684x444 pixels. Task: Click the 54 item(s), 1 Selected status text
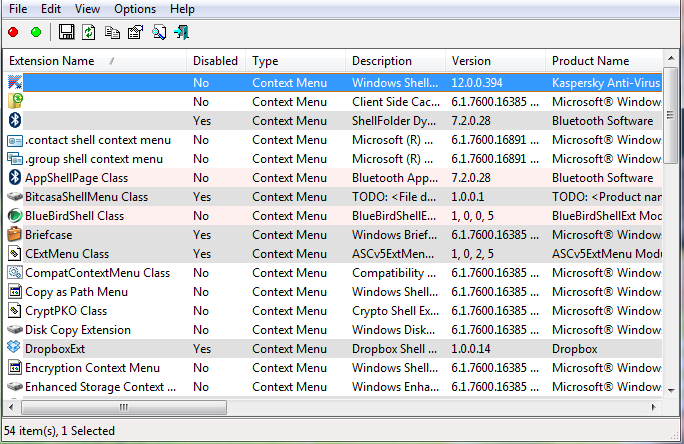tap(60, 431)
